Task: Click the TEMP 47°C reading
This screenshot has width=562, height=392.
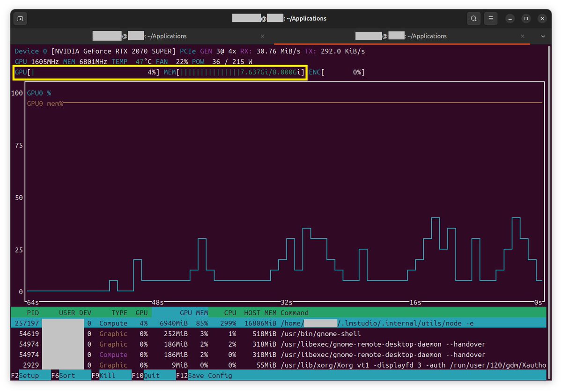Action: (132, 62)
